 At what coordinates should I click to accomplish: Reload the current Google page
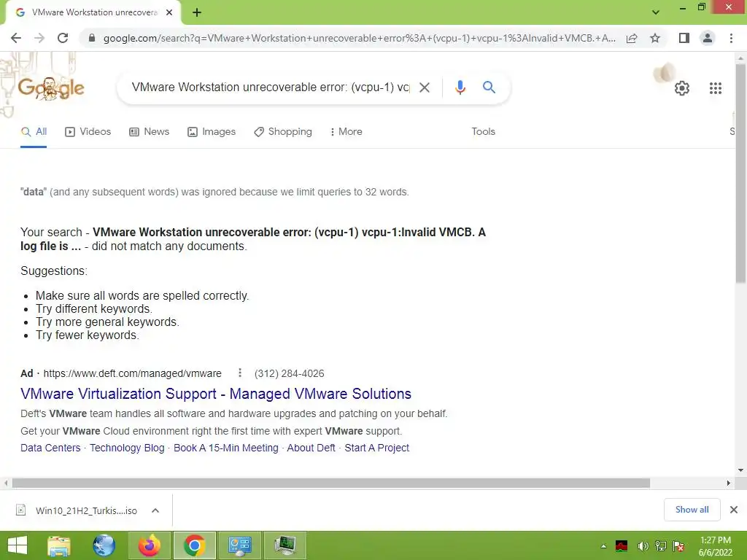63,38
